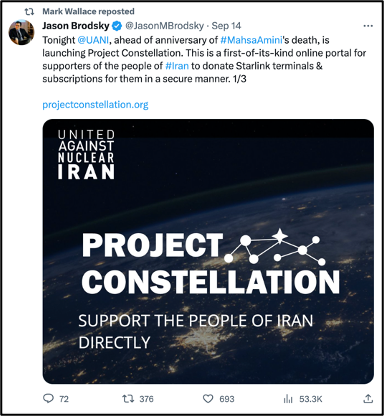Open Jason Brodsky's profile avatar

[21, 32]
